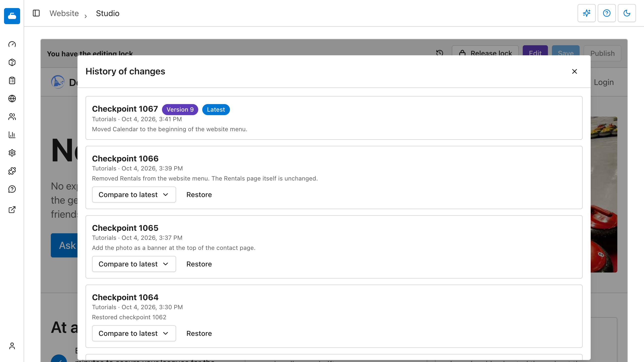The width and height of the screenshot is (644, 362).
Task: Click the help question mark button in header
Action: coord(607,13)
